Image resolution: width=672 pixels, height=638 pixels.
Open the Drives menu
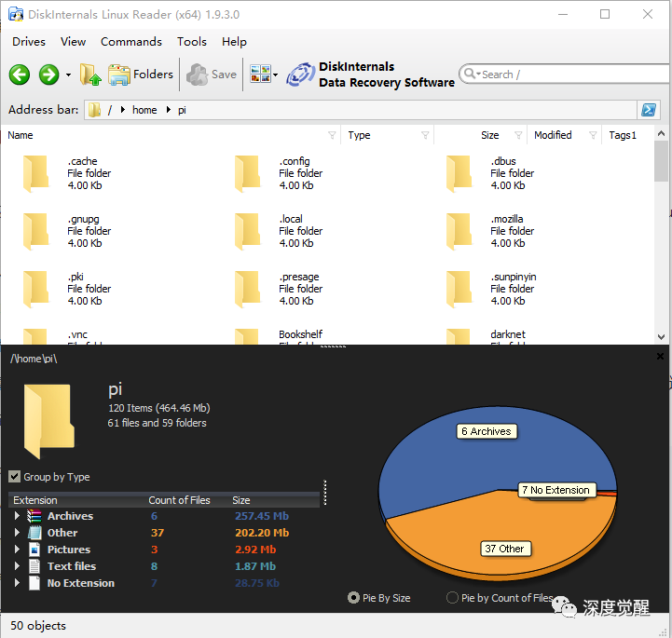click(x=29, y=42)
